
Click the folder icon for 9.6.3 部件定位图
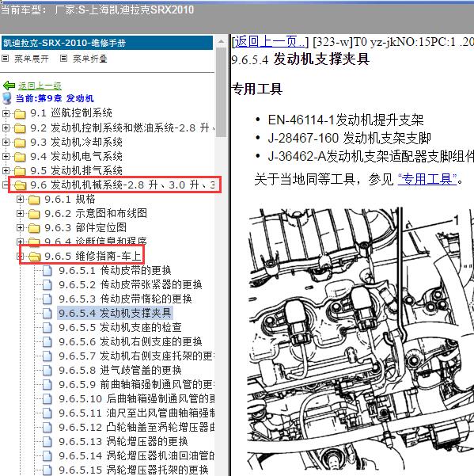coord(34,228)
